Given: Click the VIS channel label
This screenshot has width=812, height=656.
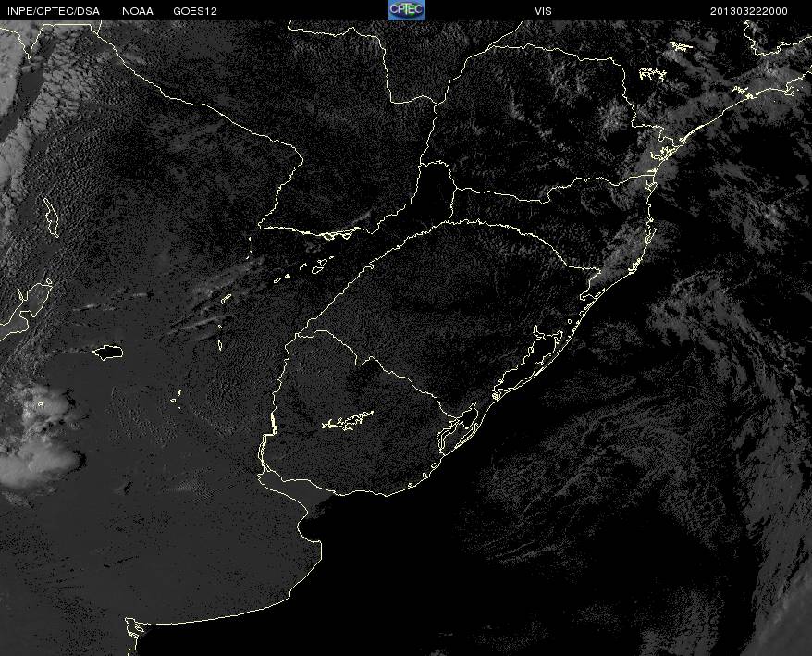Looking at the screenshot, I should 543,11.
